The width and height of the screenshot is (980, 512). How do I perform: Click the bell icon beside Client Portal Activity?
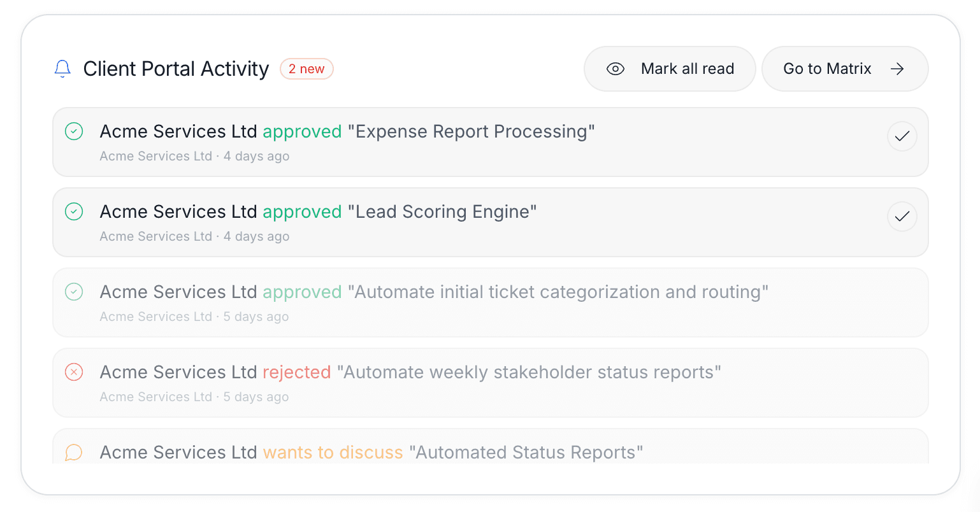[62, 68]
